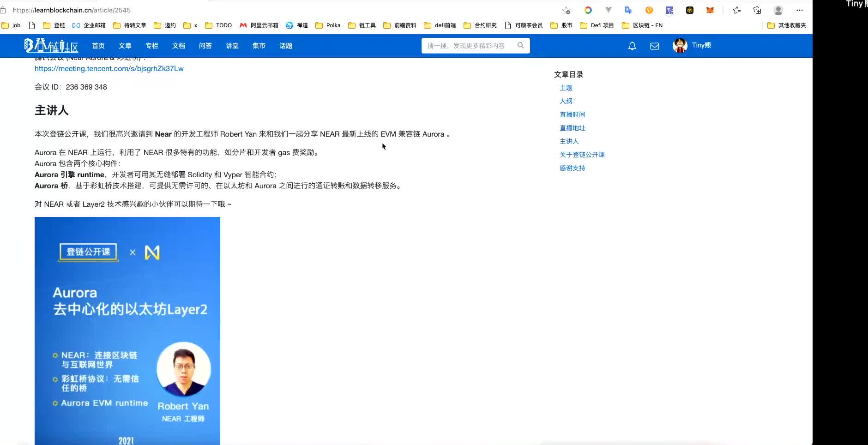Open the blank page bookmark after job
The image size is (868, 445).
point(32,25)
